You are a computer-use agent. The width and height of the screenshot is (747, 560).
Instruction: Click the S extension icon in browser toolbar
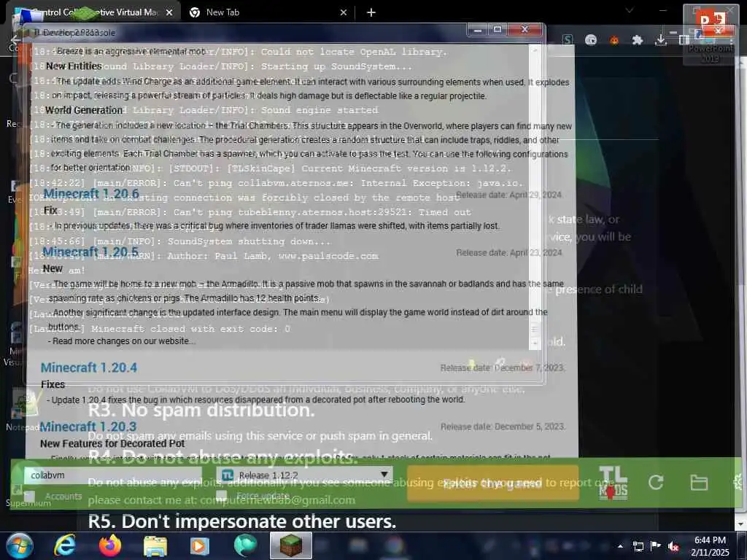(x=568, y=40)
